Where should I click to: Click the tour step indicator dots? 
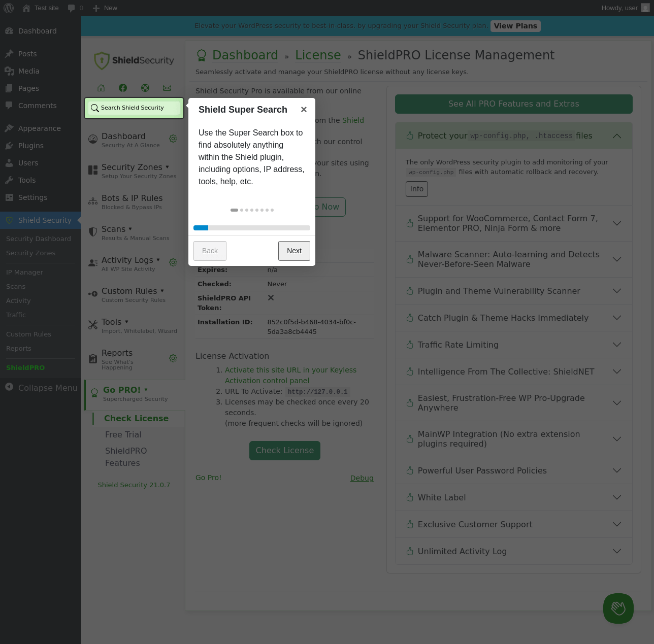[x=252, y=210]
